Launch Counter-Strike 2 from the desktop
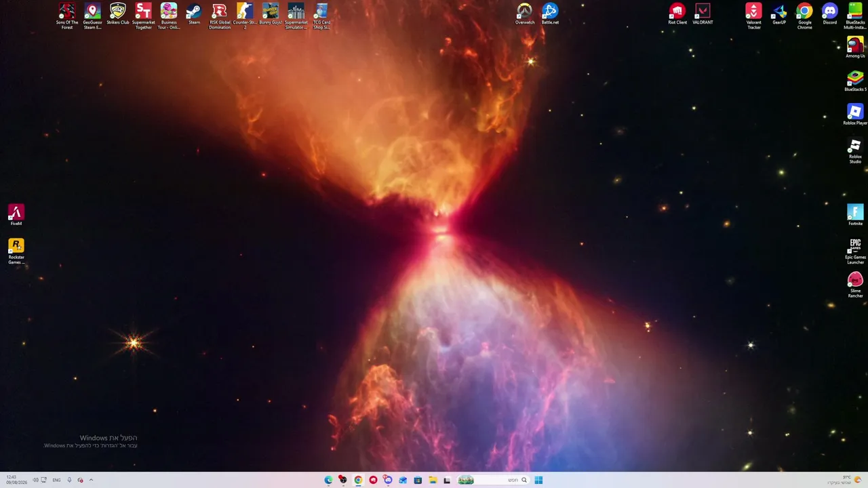Viewport: 868px width, 488px height. point(245,16)
